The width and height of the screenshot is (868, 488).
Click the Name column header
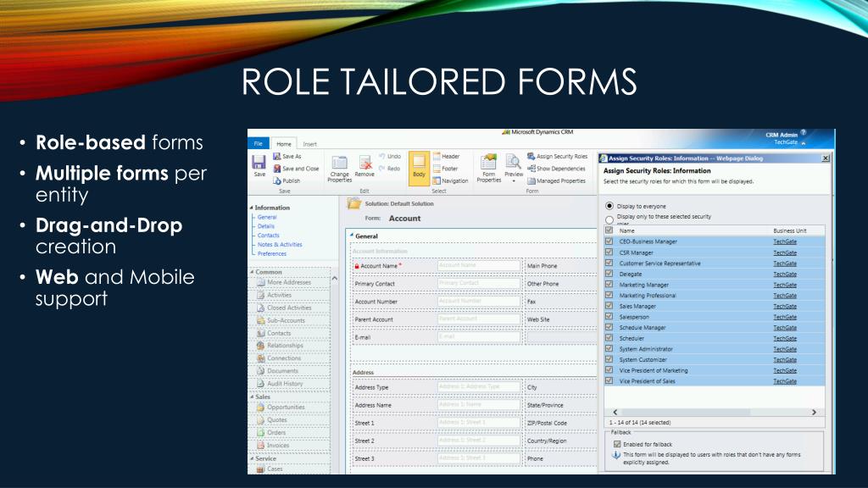626,230
